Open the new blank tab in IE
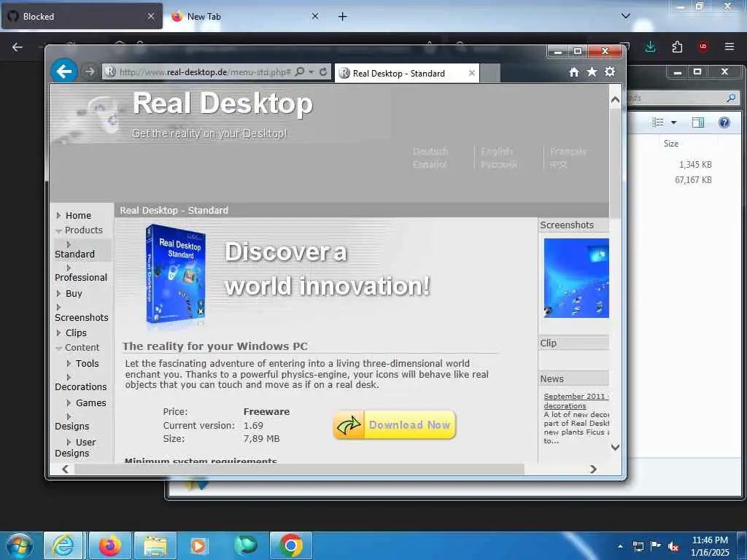Image resolution: width=747 pixels, height=560 pixels. pos(489,74)
